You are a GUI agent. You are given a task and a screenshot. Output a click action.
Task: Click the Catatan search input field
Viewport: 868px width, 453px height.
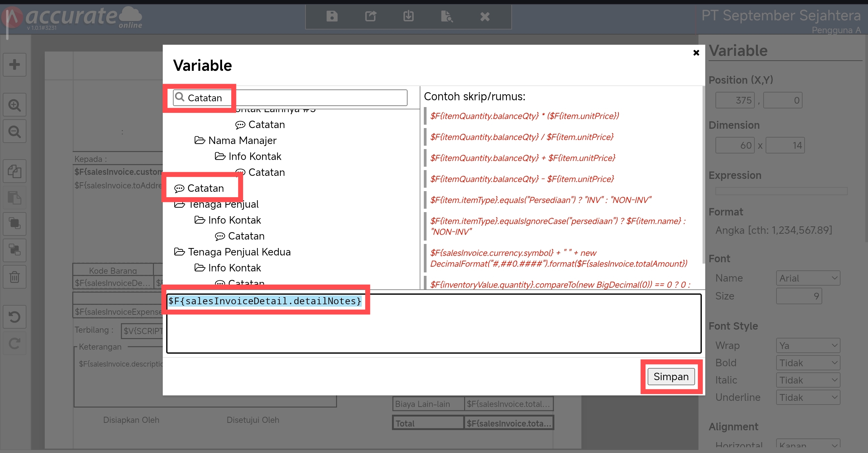[290, 98]
